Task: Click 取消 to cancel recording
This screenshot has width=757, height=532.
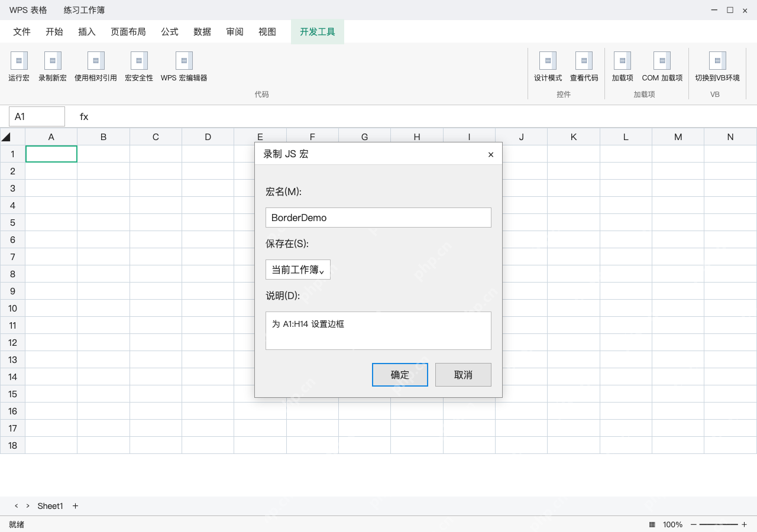Action: [x=463, y=375]
